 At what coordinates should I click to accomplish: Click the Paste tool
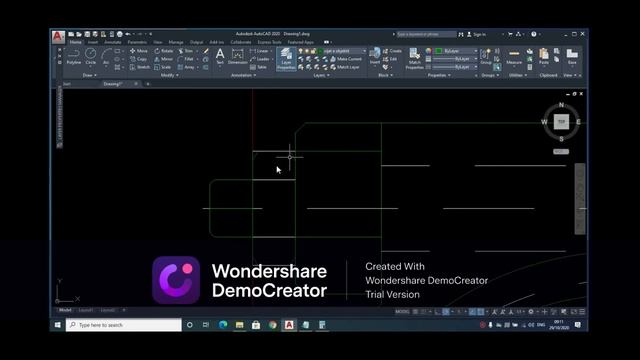(x=544, y=56)
